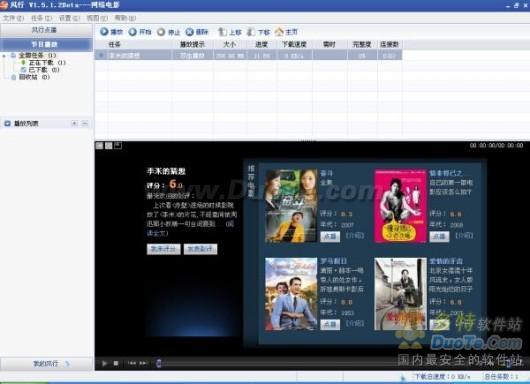The width and height of the screenshot is (530, 384).
Task: Click the 删除 delete task icon
Action: pos(190,32)
